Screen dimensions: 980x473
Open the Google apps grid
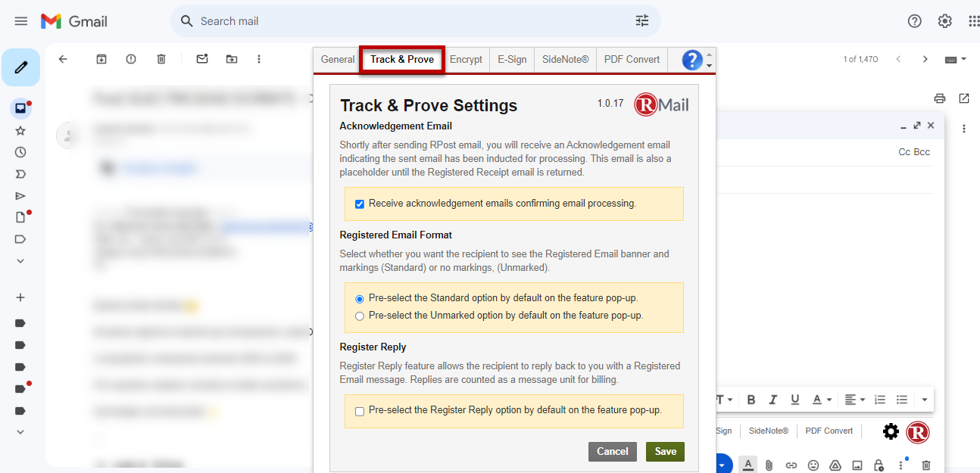974,21
